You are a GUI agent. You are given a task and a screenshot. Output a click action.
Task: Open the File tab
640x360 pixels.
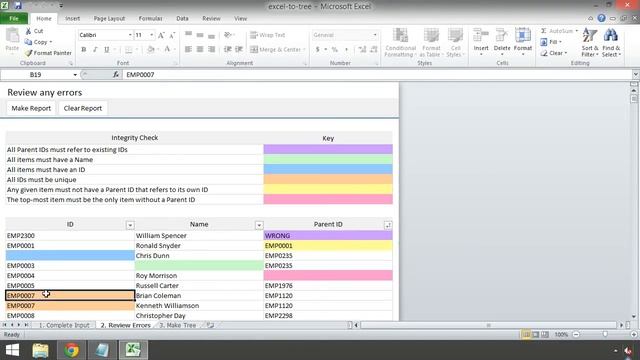pyautogui.click(x=14, y=18)
